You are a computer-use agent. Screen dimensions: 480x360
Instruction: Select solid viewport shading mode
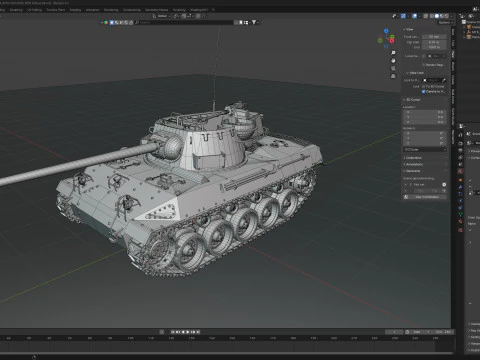tap(437, 16)
